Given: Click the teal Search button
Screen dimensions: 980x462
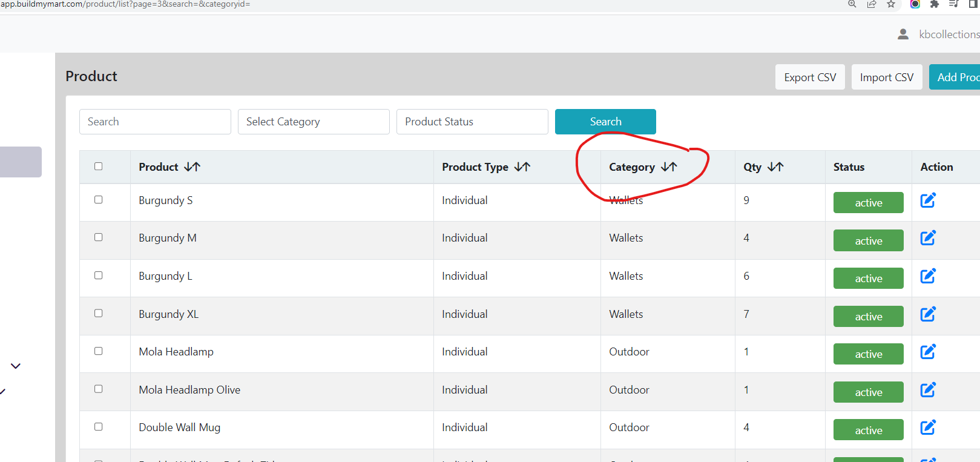Looking at the screenshot, I should (x=605, y=122).
